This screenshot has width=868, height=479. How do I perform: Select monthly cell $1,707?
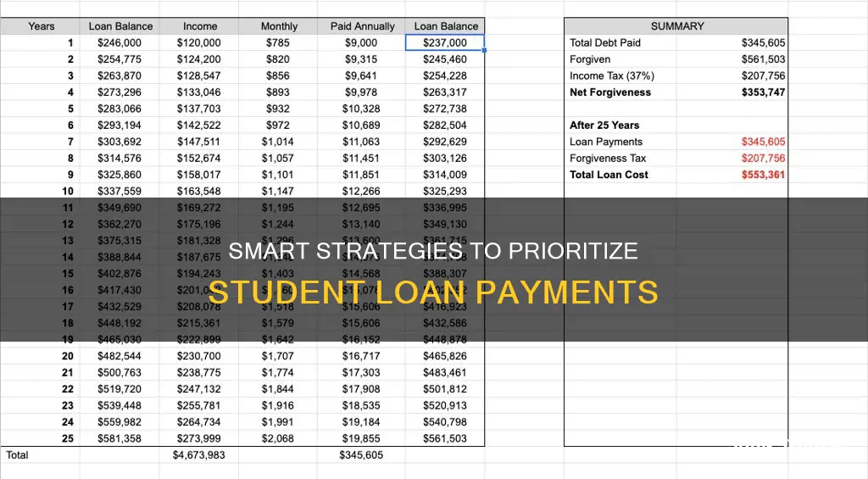[277, 356]
